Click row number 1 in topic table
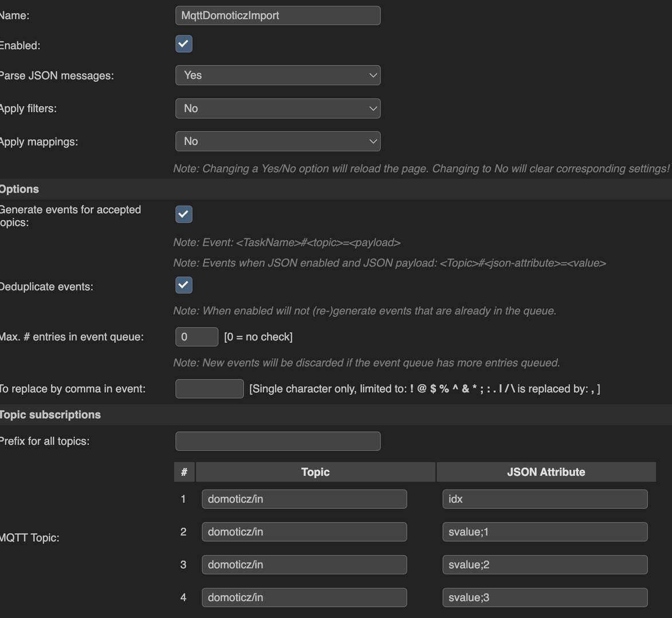The height and width of the screenshot is (618, 672). [183, 499]
